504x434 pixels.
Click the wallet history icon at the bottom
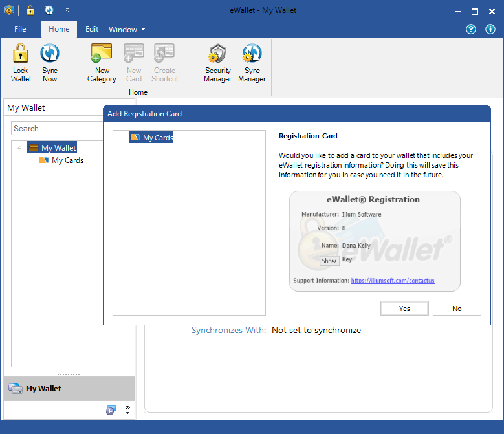111,410
